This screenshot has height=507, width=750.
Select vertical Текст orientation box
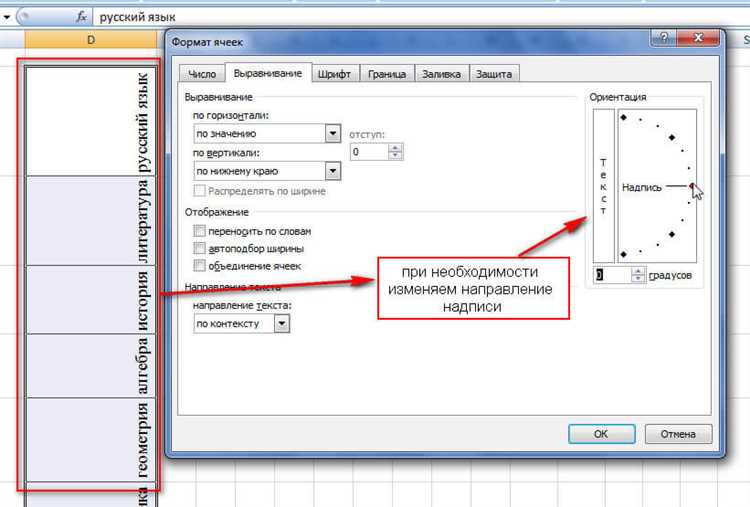pyautogui.click(x=603, y=183)
